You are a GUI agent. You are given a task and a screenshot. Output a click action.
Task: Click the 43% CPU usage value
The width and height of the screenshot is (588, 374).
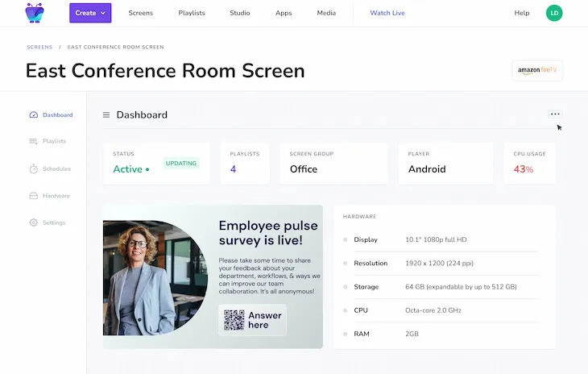pyautogui.click(x=523, y=169)
